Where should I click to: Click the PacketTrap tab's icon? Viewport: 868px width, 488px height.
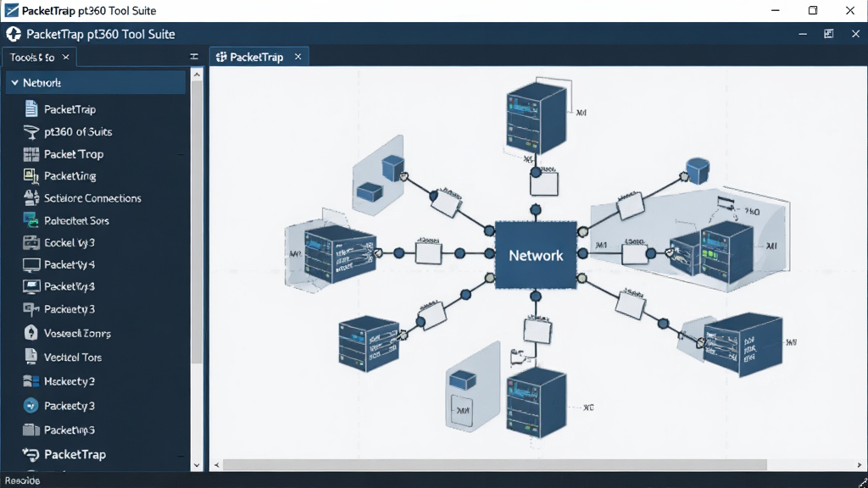[x=221, y=57]
